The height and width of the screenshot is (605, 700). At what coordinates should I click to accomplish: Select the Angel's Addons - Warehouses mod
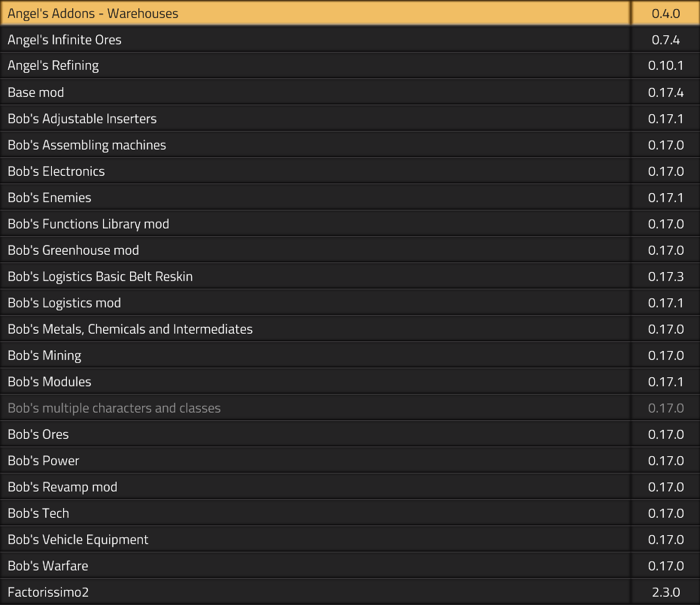(93, 14)
